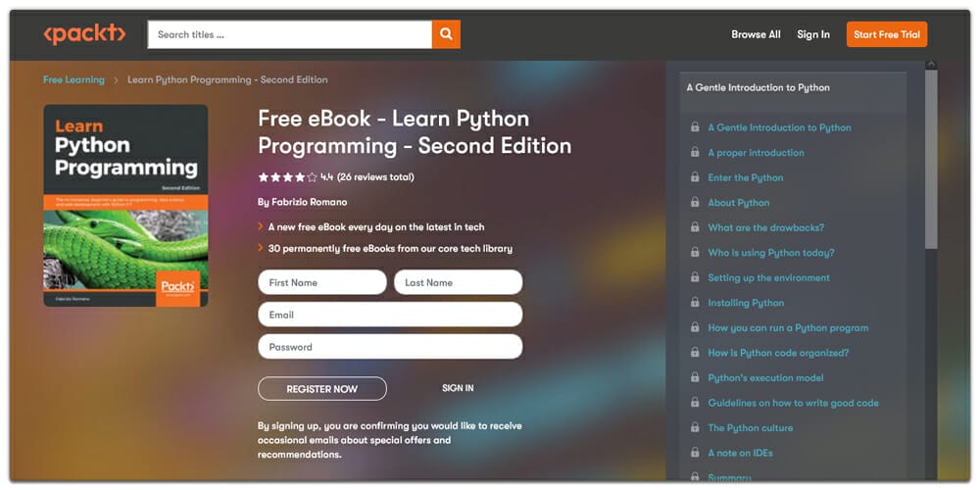
Task: Click lock icon beside A note on IDEs
Action: coord(695,452)
